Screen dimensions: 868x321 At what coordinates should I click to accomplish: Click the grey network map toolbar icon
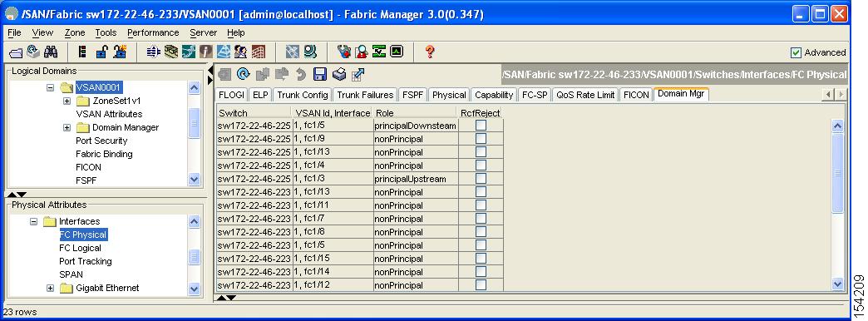[292, 52]
